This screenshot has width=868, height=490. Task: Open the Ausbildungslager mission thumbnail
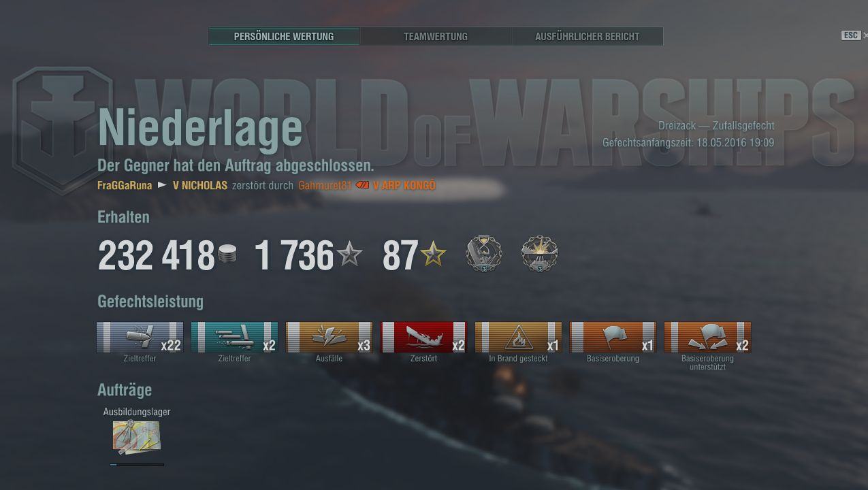tap(136, 437)
